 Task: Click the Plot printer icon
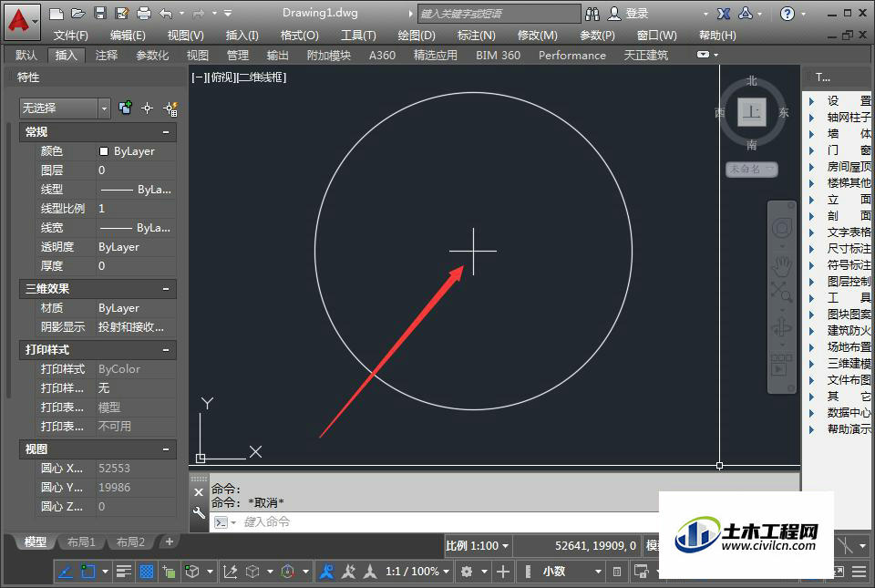(x=144, y=13)
